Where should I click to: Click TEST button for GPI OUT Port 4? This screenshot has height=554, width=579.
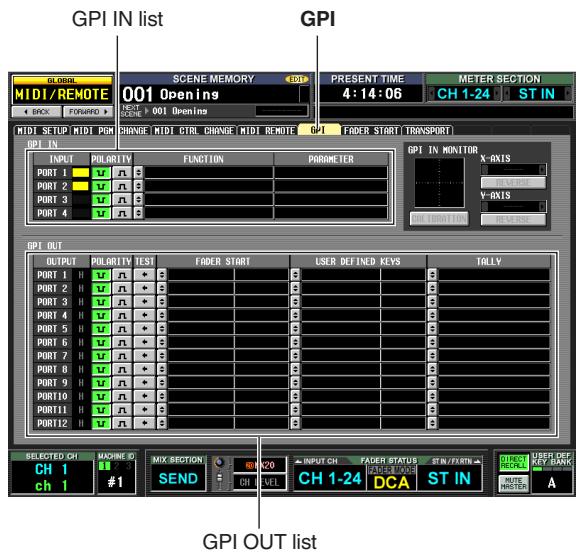click(144, 315)
